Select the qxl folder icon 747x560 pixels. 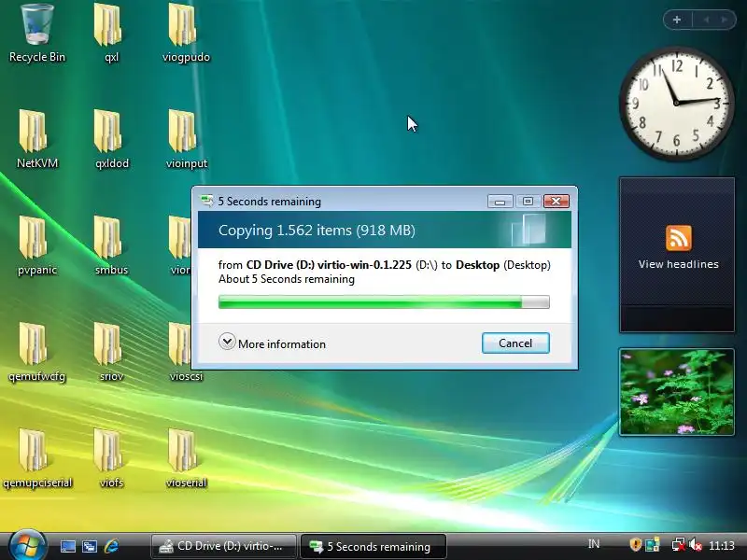coord(111,34)
